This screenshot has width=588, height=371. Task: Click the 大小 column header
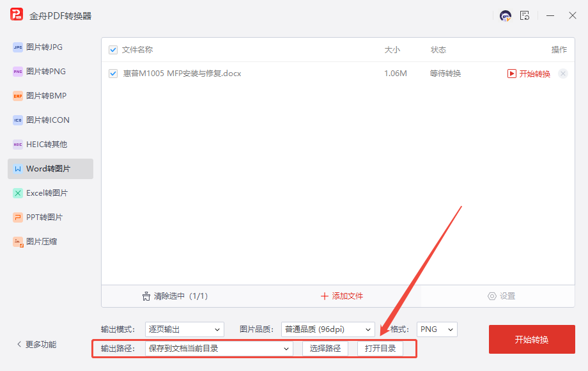(x=392, y=50)
